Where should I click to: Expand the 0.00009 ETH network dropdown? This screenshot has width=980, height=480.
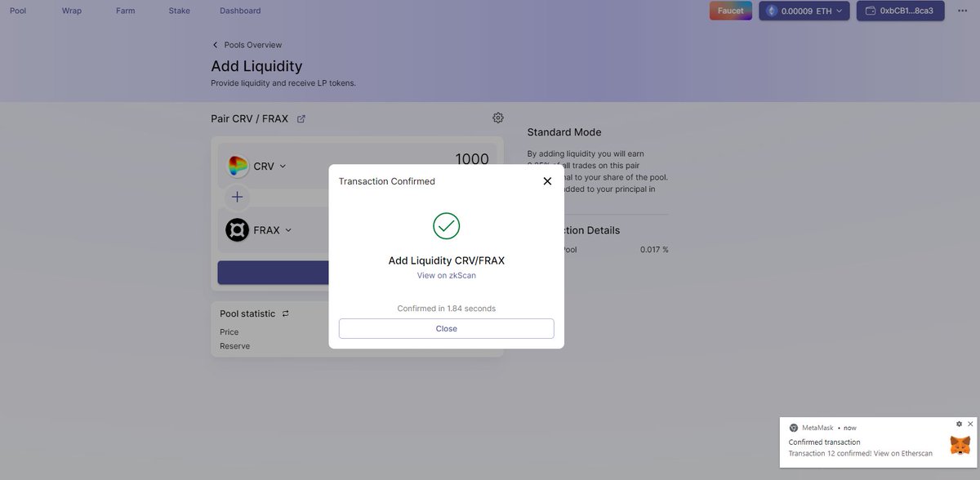click(x=804, y=11)
